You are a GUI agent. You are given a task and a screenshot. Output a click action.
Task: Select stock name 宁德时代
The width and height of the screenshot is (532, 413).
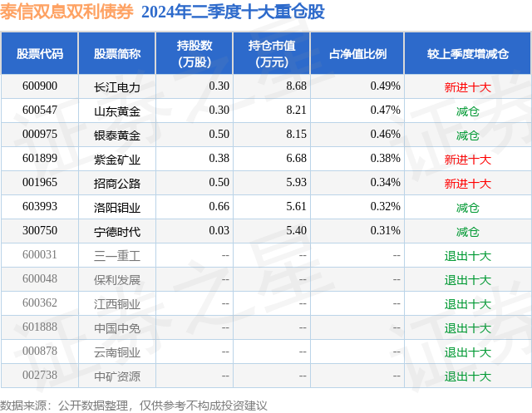(117, 232)
